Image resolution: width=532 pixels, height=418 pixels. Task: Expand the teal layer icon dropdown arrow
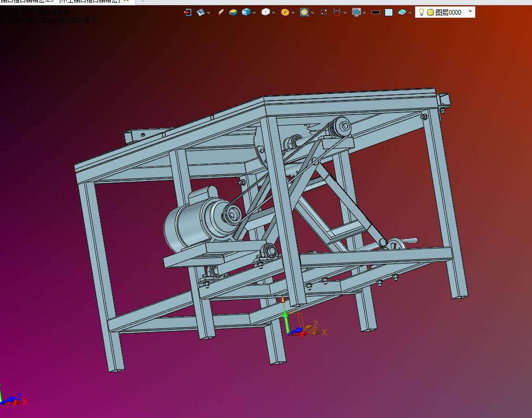410,13
